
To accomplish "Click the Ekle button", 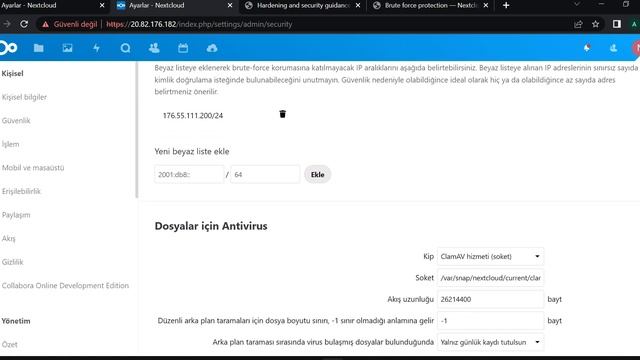I will [x=318, y=174].
